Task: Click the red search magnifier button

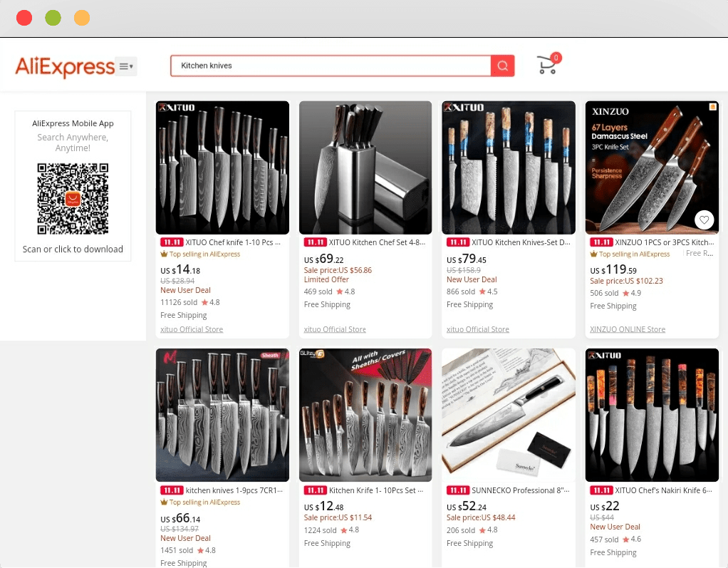Action: coord(502,66)
